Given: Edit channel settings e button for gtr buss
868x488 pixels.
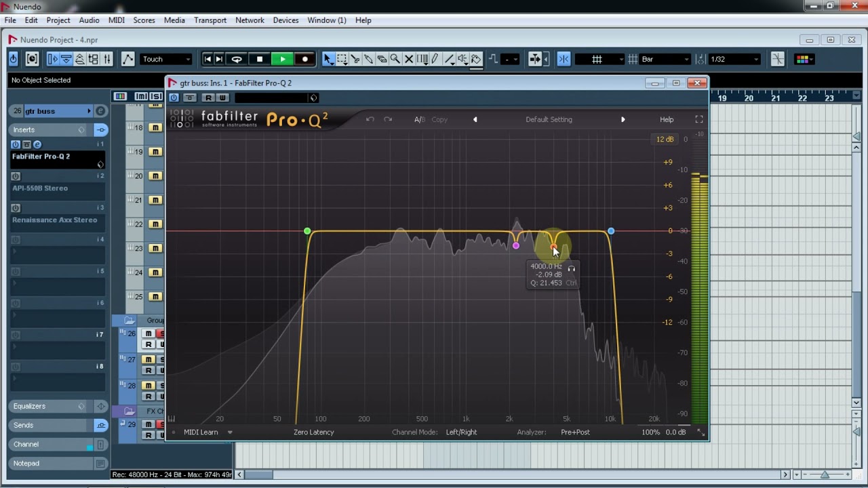Looking at the screenshot, I should pos(100,111).
